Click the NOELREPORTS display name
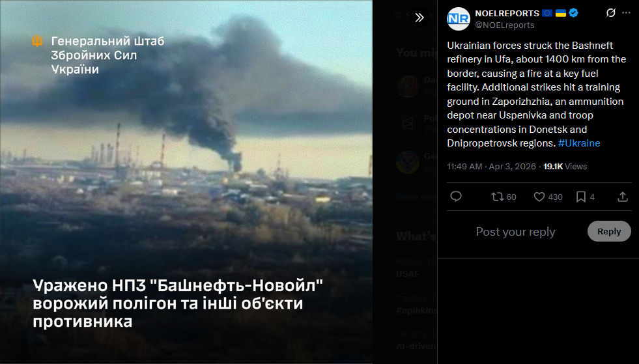This screenshot has height=364, width=639. (507, 14)
